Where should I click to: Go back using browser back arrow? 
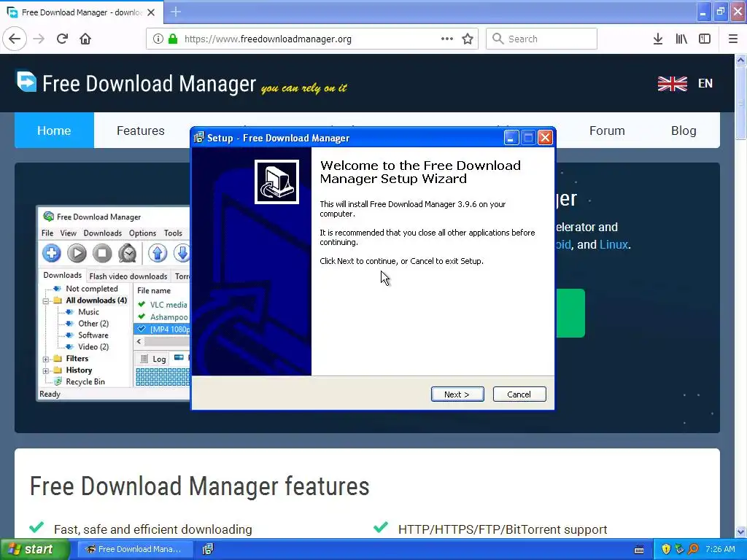[x=15, y=39]
